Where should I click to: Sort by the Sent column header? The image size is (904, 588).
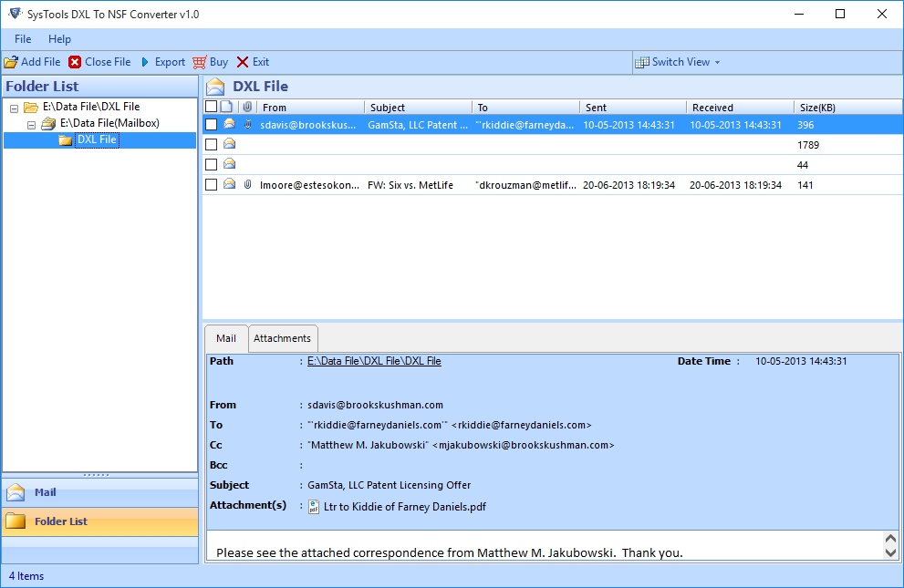click(x=632, y=108)
